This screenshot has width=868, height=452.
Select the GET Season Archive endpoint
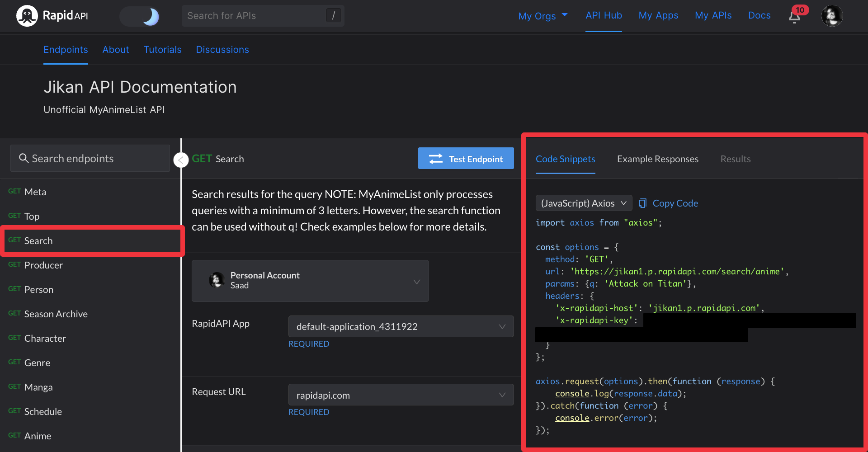(x=90, y=314)
